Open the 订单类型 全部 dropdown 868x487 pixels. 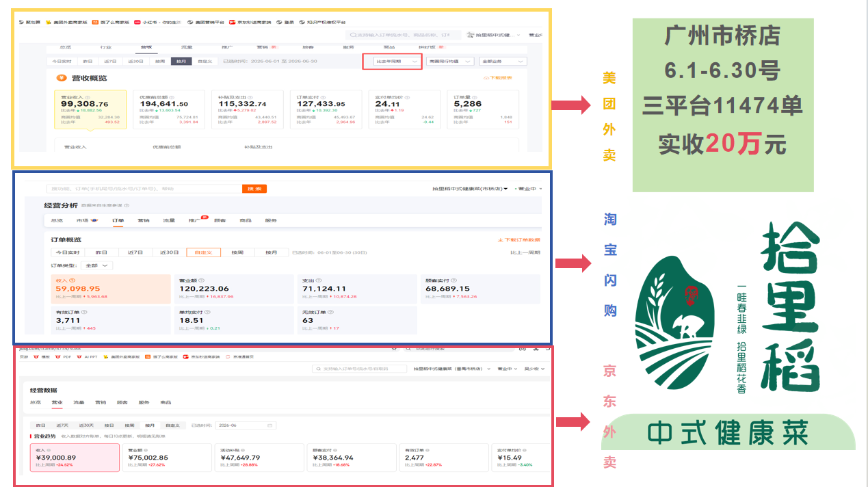[96, 265]
